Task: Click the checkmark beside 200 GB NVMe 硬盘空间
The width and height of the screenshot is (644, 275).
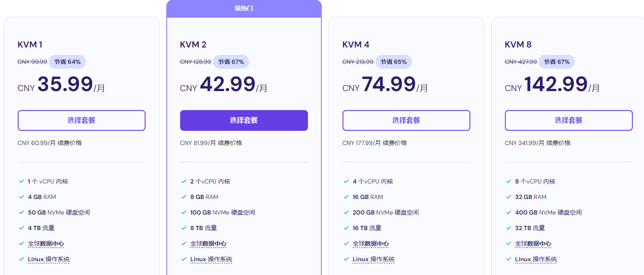Action: [x=346, y=212]
